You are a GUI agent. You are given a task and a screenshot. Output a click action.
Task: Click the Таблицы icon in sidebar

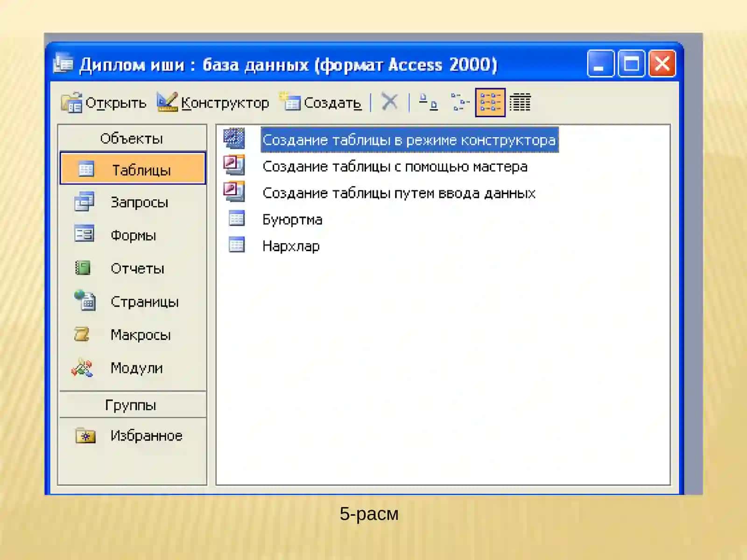coord(86,168)
